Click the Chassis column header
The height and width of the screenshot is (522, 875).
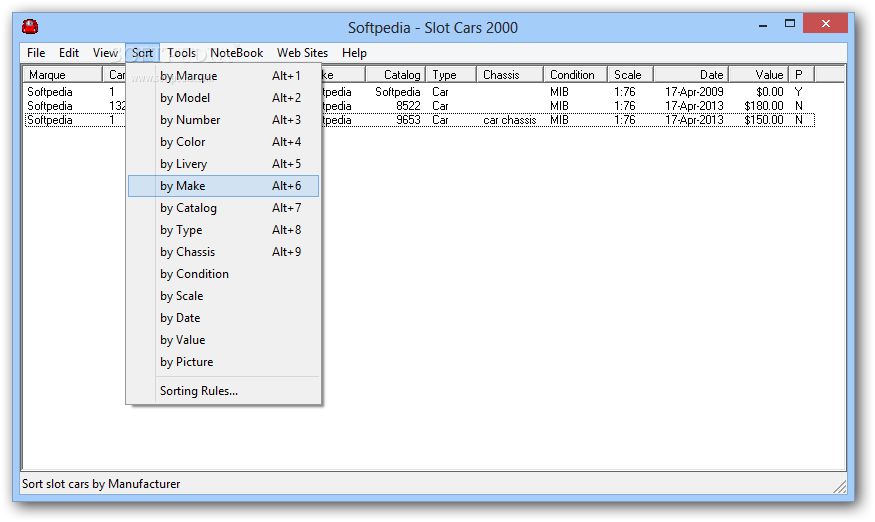point(509,75)
